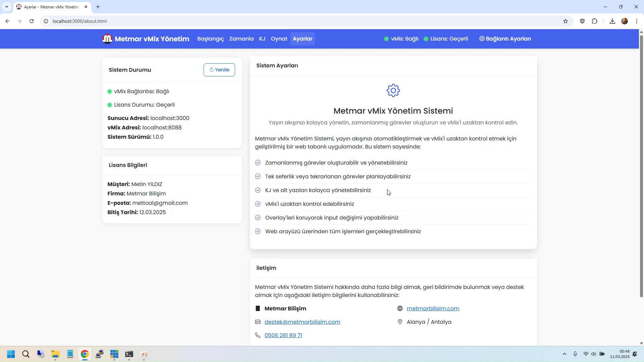The width and height of the screenshot is (644, 362).
Task: Click the 0506 281 89 71 phone link
Action: click(283, 336)
